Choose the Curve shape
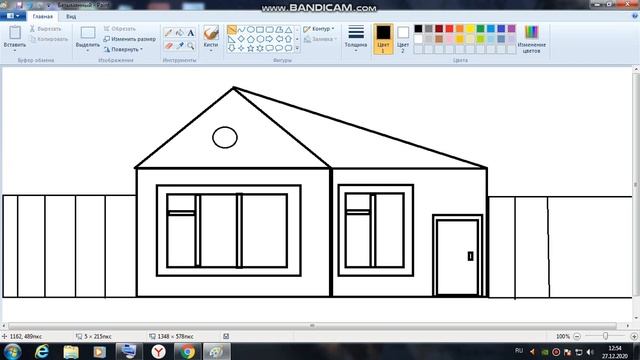This screenshot has height=360, width=640. coord(241,30)
